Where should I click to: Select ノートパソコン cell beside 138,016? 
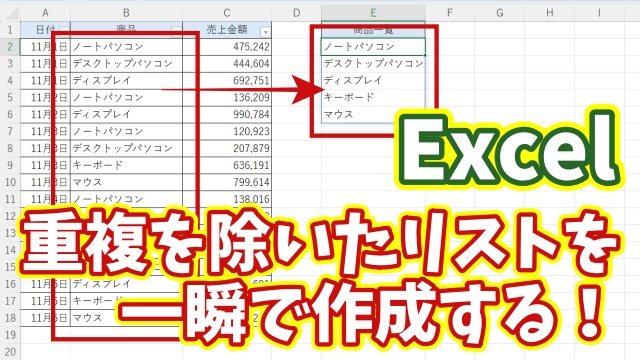click(x=126, y=199)
